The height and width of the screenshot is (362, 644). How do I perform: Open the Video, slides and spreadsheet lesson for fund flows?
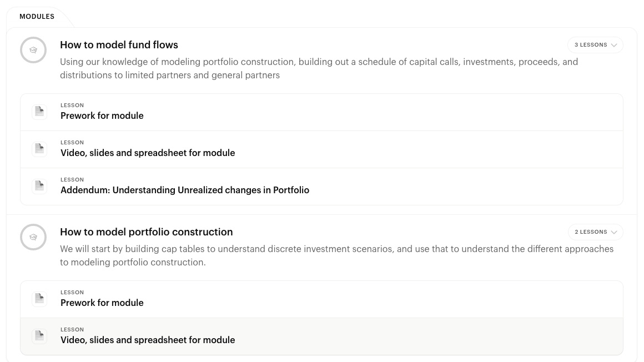coord(148,153)
